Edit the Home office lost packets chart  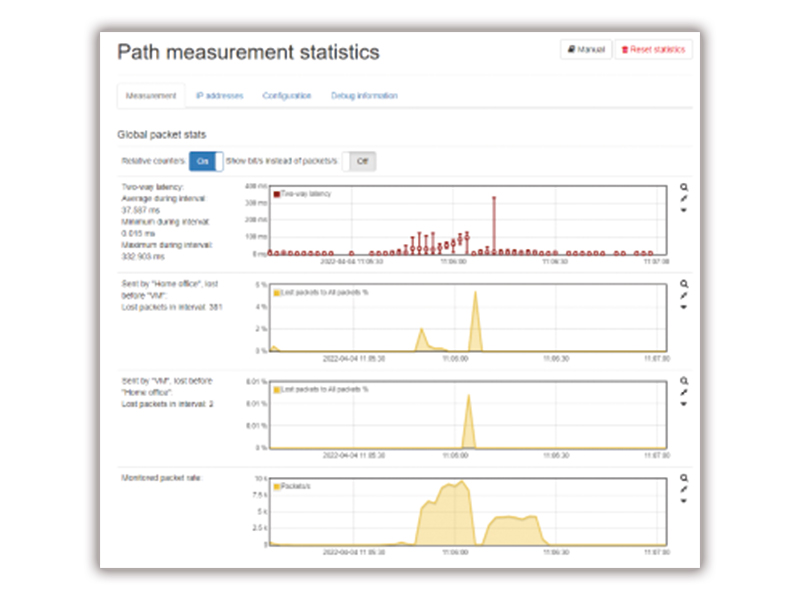click(x=684, y=296)
